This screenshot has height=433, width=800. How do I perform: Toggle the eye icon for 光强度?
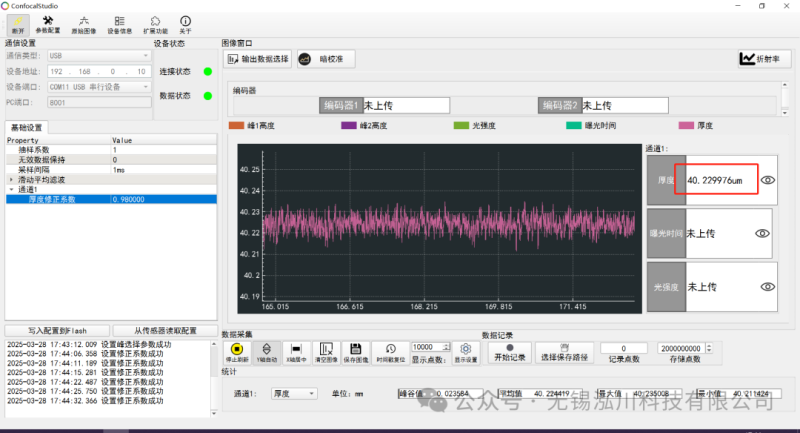click(767, 287)
